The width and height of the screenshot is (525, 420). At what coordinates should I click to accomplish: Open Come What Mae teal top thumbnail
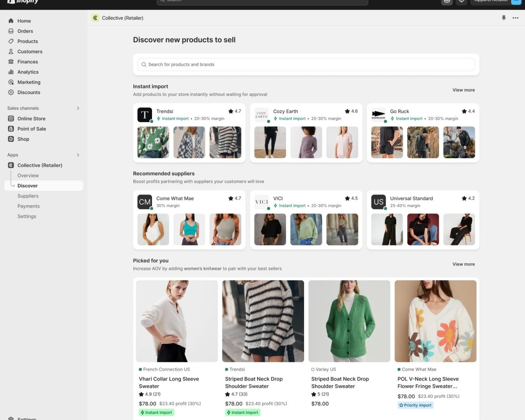189,229
